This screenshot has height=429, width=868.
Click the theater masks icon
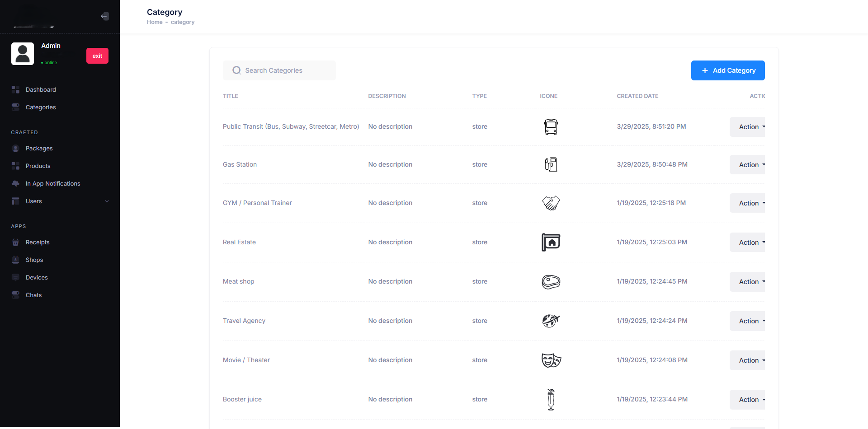pyautogui.click(x=551, y=360)
